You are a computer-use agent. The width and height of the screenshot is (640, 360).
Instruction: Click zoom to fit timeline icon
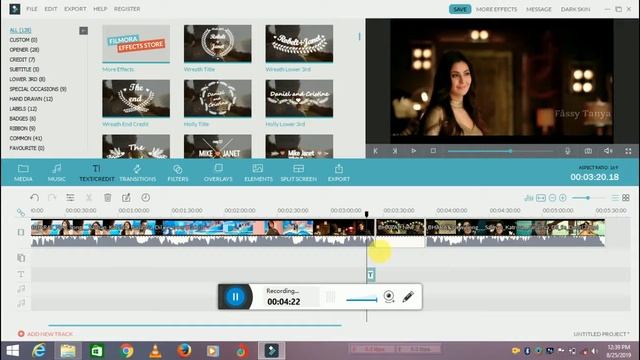pyautogui.click(x=541, y=198)
